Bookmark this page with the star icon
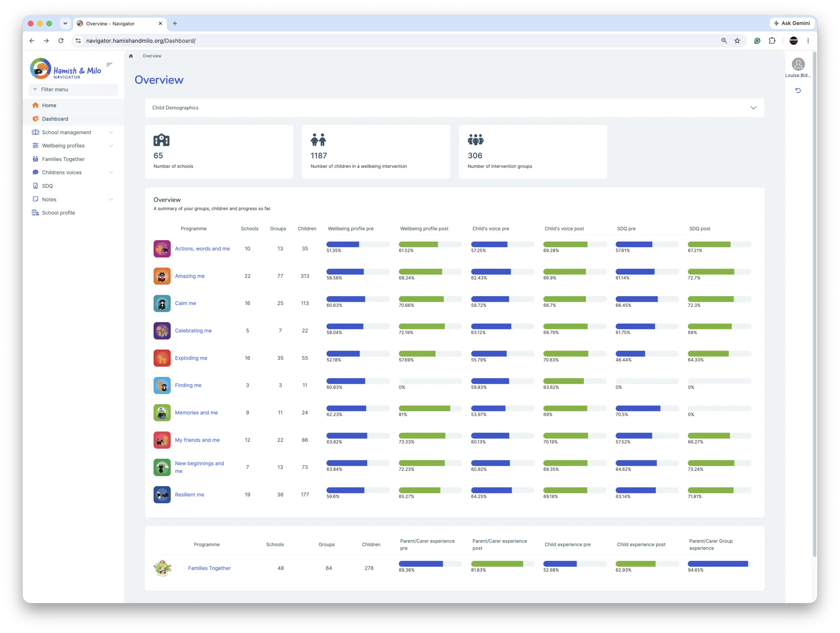 click(x=737, y=41)
